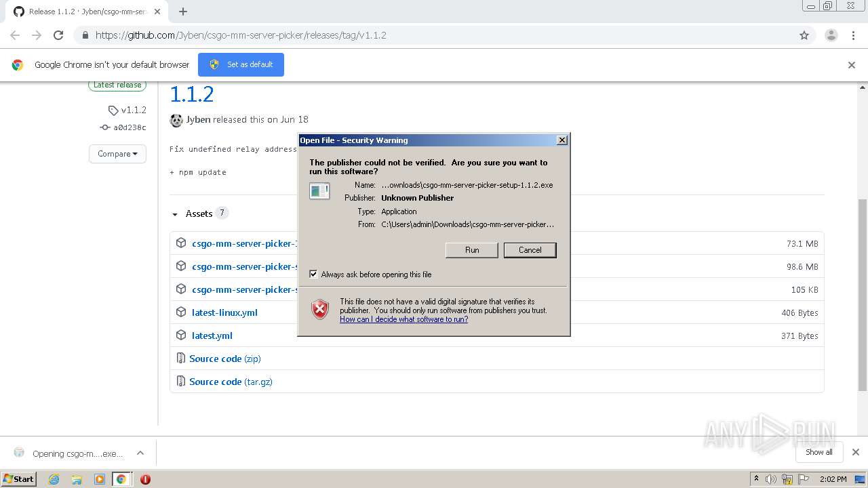Click the page vertical scrollbar
The width and height of the screenshot is (868, 488).
pyautogui.click(x=863, y=295)
